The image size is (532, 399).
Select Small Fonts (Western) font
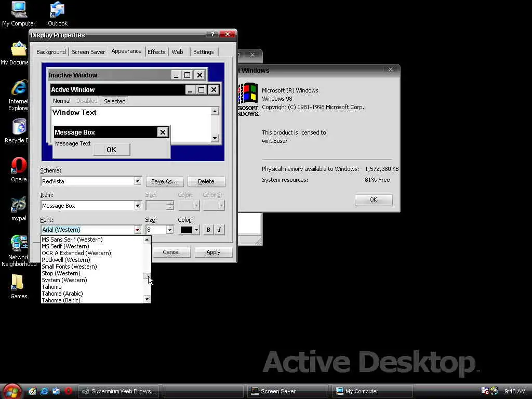92,267
